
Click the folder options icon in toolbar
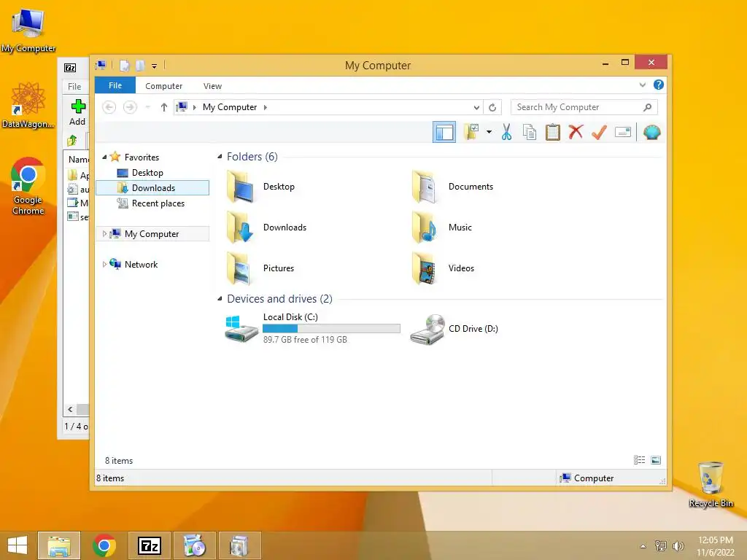click(471, 132)
